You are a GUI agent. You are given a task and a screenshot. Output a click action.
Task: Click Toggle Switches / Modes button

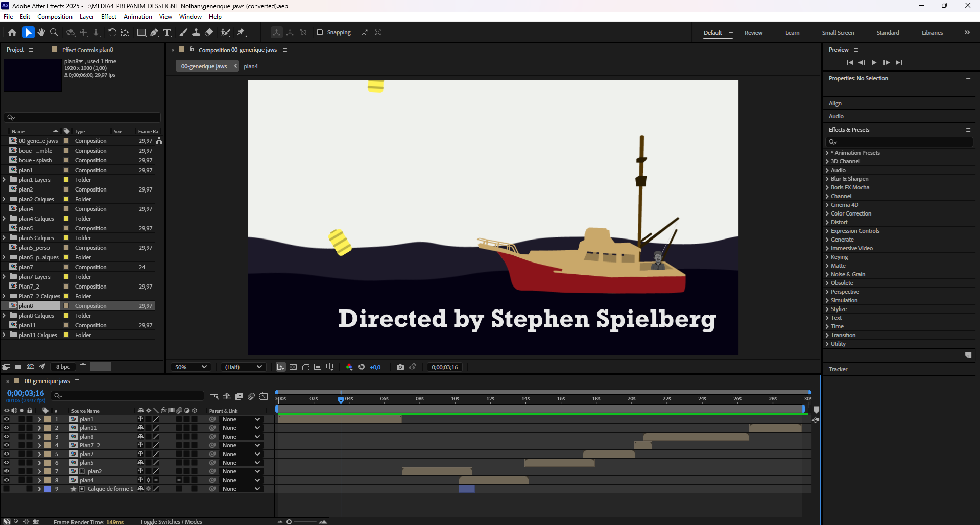pyautogui.click(x=171, y=521)
